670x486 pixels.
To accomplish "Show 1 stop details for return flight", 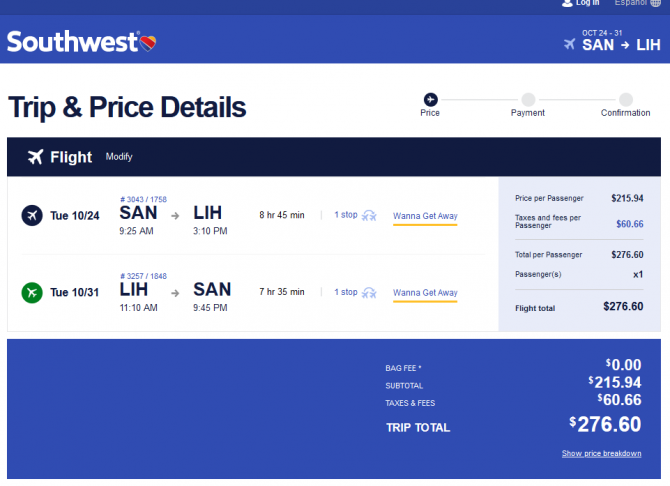I will point(346,292).
